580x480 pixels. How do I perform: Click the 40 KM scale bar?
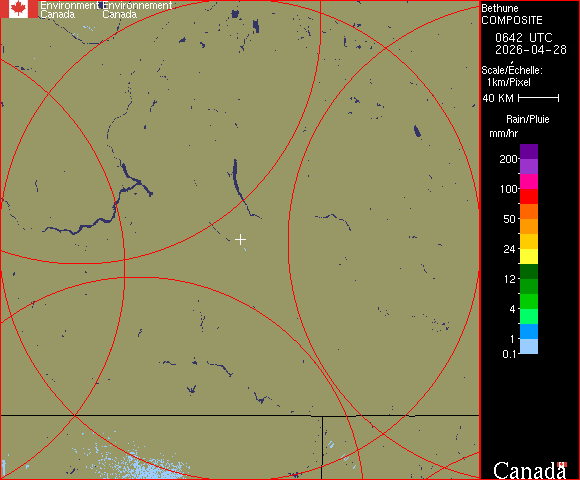(539, 98)
